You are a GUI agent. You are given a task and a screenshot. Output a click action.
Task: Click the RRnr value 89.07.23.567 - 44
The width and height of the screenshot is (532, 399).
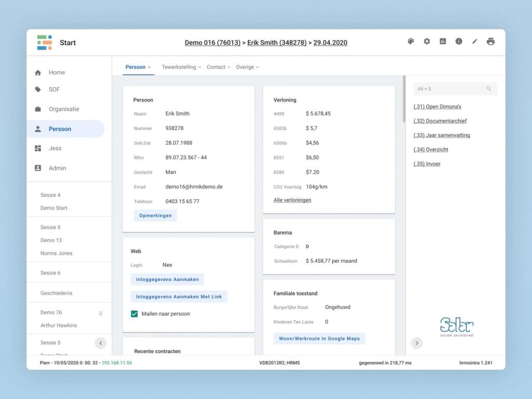186,157
